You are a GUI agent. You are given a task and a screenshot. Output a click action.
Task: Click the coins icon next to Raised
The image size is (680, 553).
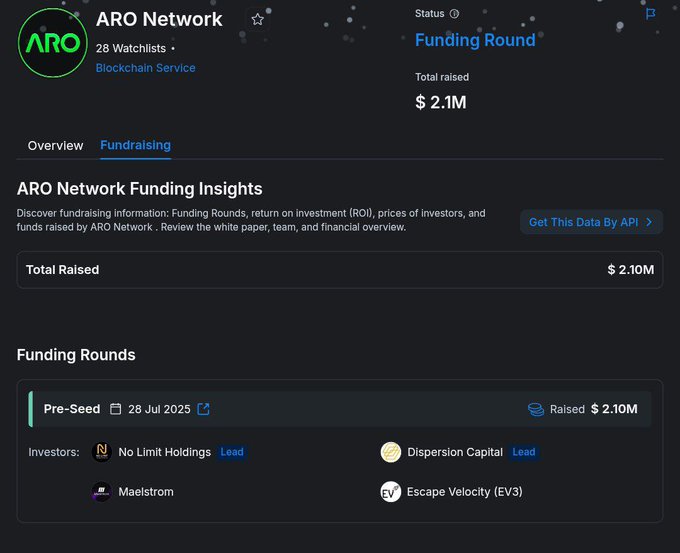(536, 409)
